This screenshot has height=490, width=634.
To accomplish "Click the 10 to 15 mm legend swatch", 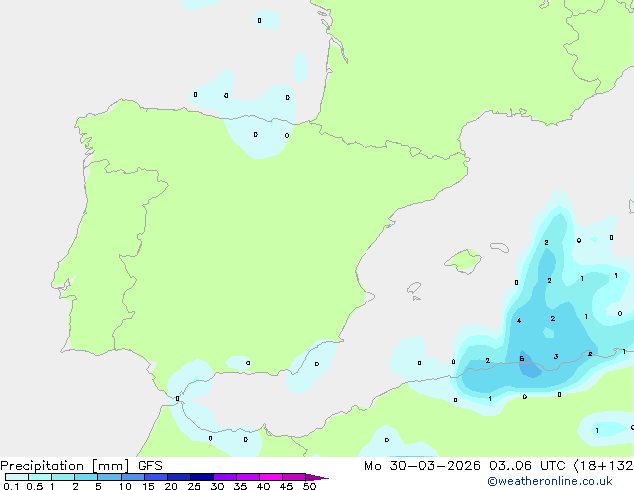I will [132, 477].
